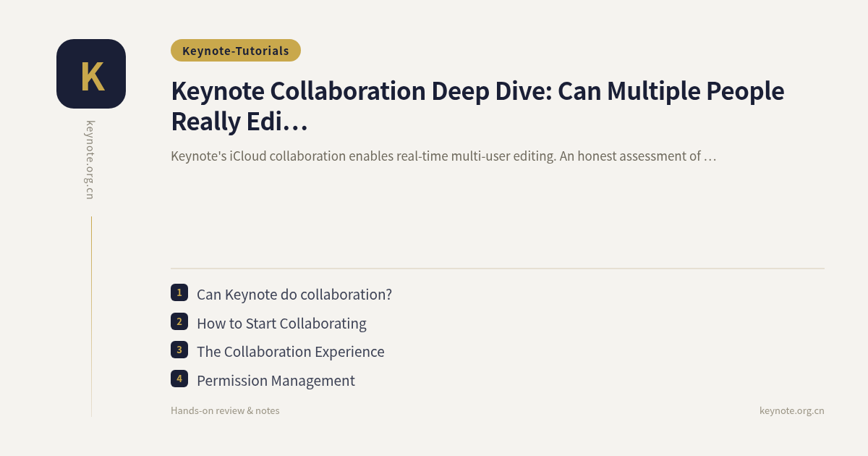Open 'The Collaboration Experience' item
The width and height of the screenshot is (868, 456).
click(x=291, y=352)
